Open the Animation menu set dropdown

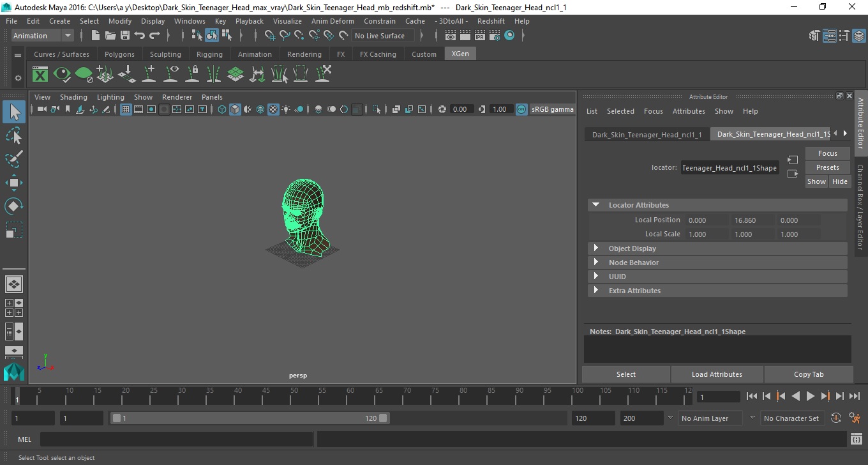(43, 36)
